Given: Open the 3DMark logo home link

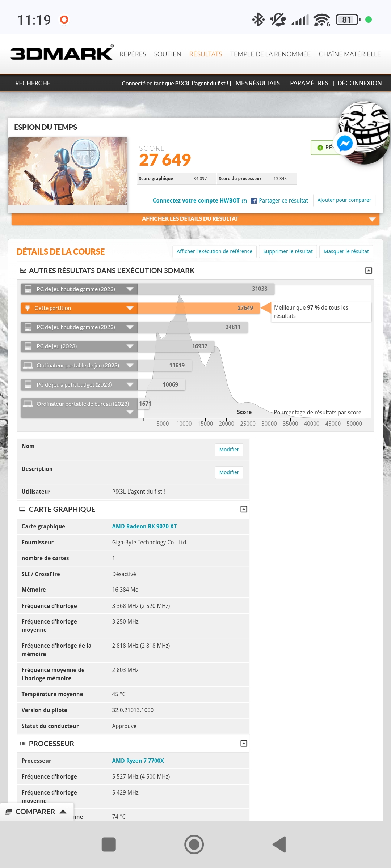Looking at the screenshot, I should click(x=62, y=53).
